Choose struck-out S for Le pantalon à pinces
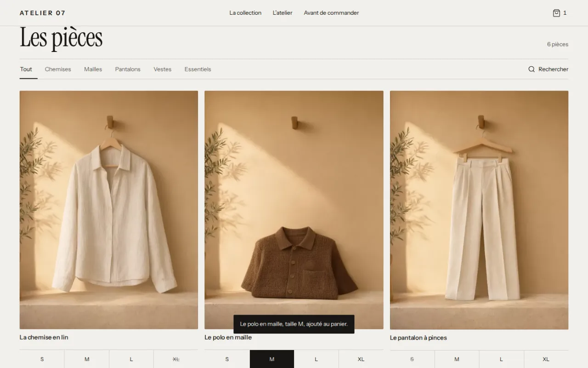The height and width of the screenshot is (368, 588). pos(412,359)
